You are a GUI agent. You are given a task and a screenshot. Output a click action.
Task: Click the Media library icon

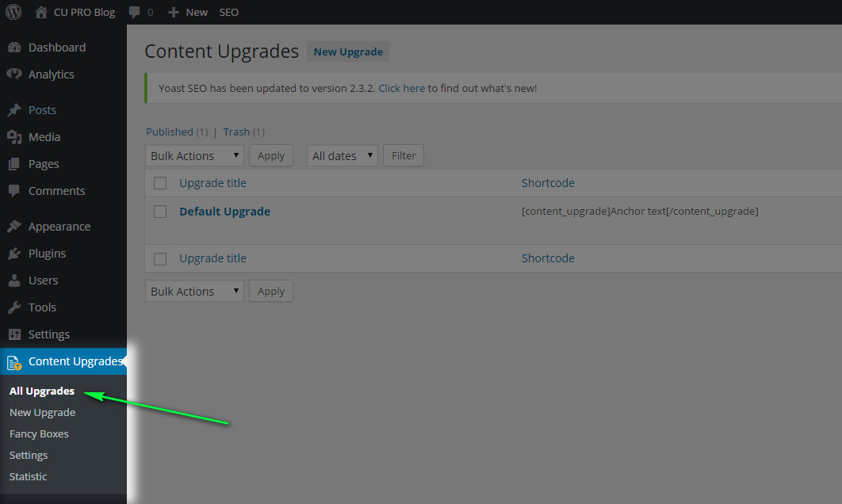(x=14, y=137)
